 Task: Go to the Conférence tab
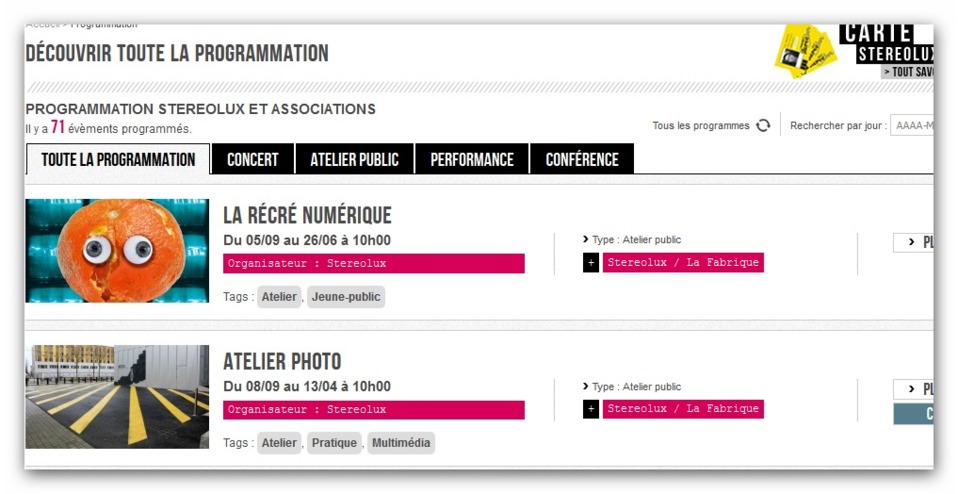(582, 160)
